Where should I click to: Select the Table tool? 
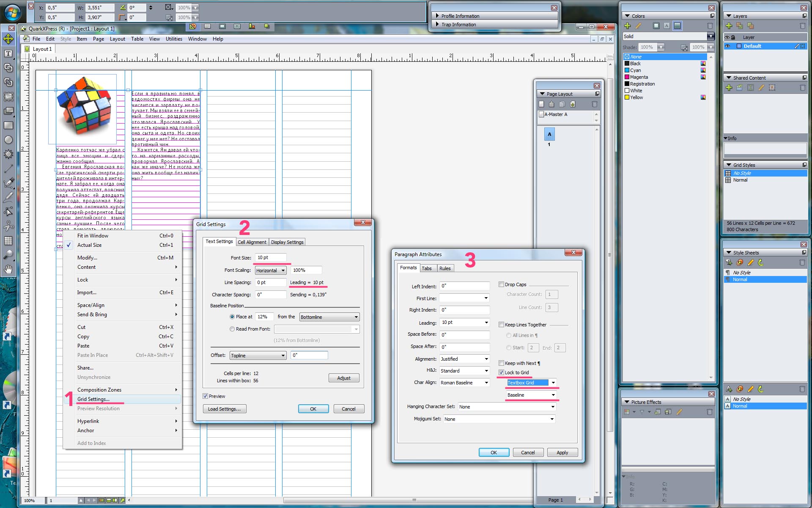8,240
